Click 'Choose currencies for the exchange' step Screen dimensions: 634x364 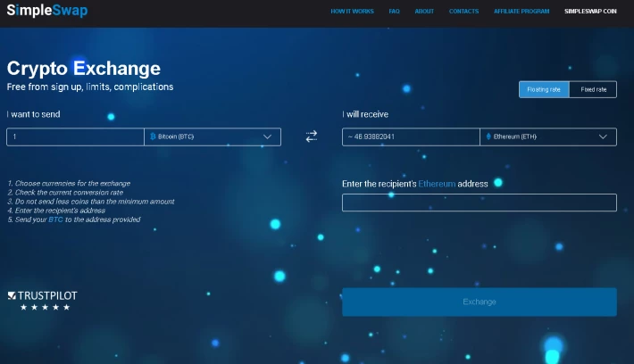tap(69, 184)
